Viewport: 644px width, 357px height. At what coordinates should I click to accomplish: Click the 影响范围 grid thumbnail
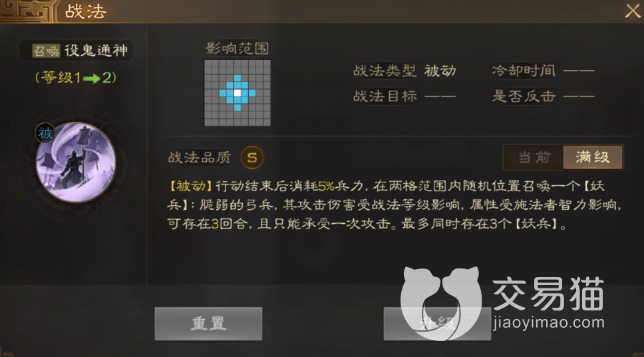tap(238, 93)
